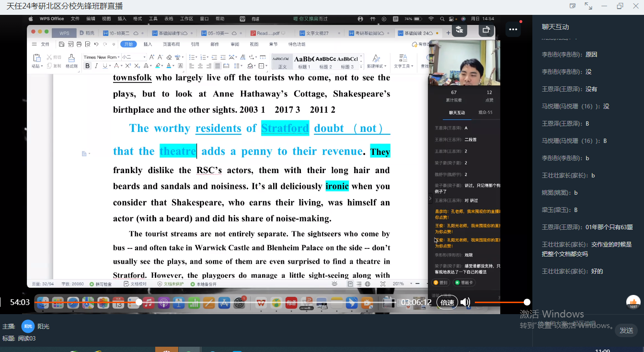Click the grow font size A+ icon

pyautogui.click(x=152, y=57)
